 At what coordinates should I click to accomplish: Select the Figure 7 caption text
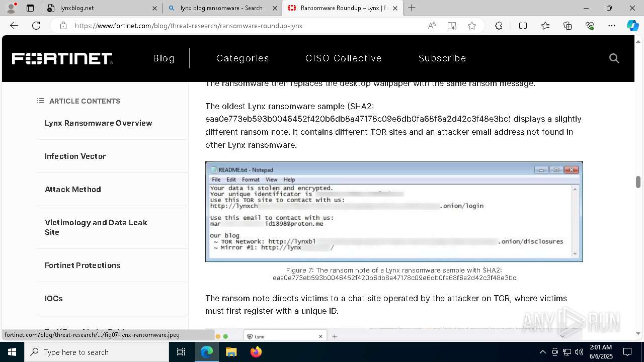click(x=394, y=274)
